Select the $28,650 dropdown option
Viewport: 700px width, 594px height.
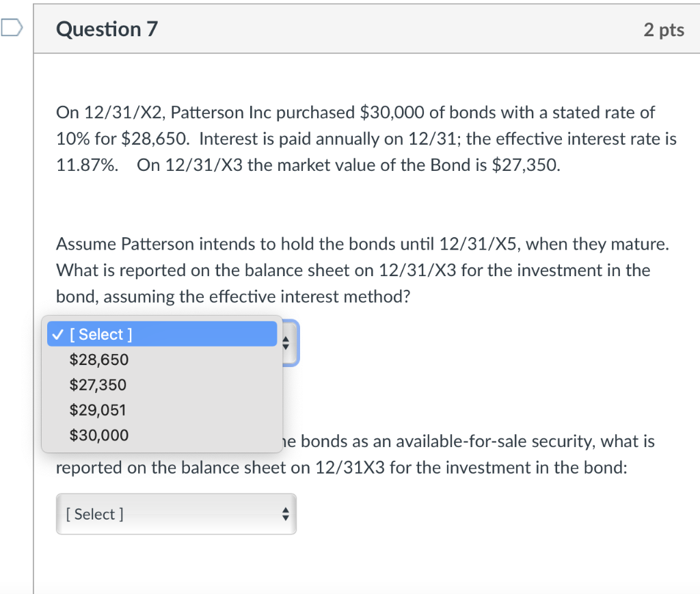[x=98, y=359]
